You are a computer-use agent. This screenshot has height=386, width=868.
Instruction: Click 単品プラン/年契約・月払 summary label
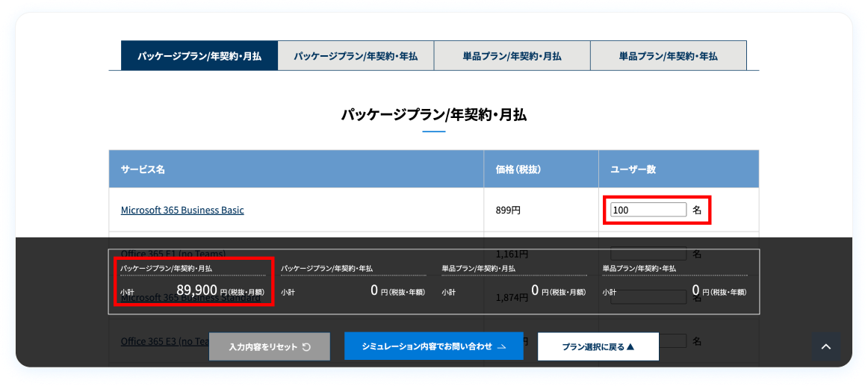tap(478, 268)
